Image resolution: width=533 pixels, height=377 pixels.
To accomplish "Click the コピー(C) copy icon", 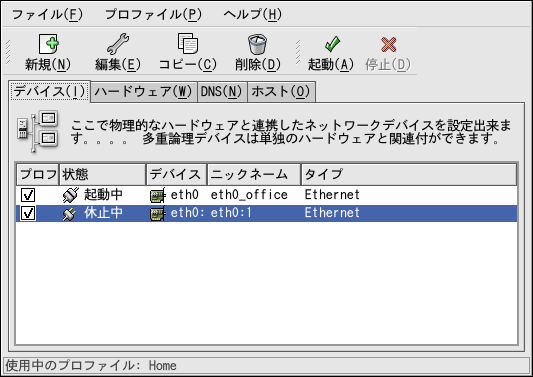I will coord(188,44).
